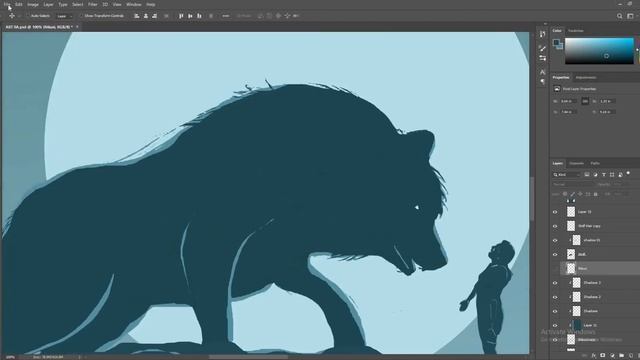Image resolution: width=640 pixels, height=360 pixels.
Task: Open the Window menu
Action: tap(133, 4)
